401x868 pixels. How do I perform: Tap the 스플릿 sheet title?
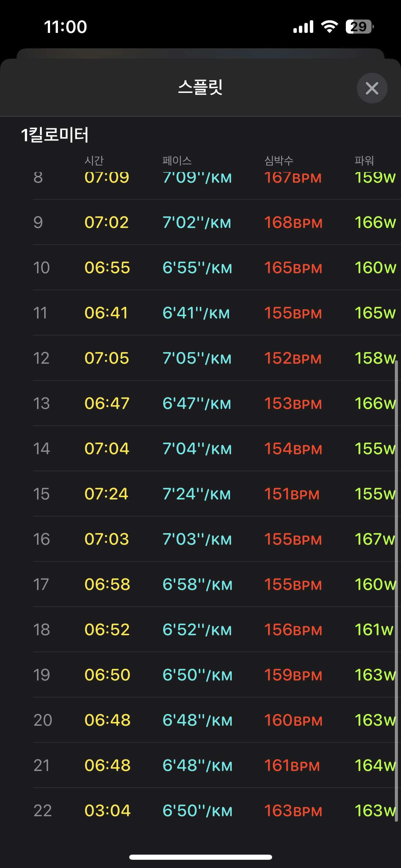click(200, 87)
